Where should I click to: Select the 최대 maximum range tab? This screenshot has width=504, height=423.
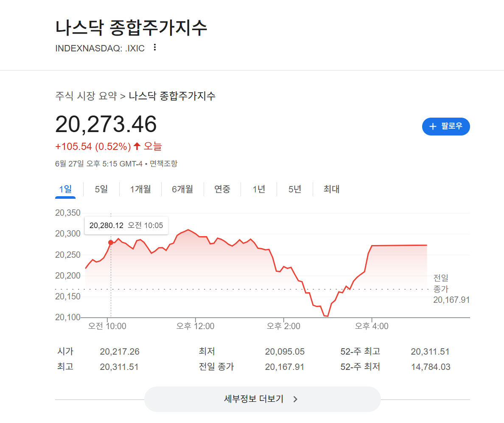pos(331,189)
